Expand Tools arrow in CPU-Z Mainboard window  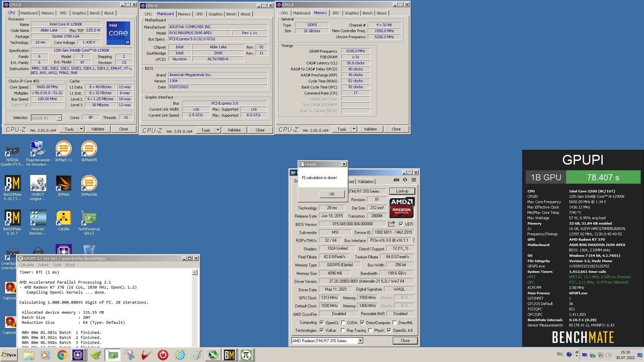coord(217,130)
